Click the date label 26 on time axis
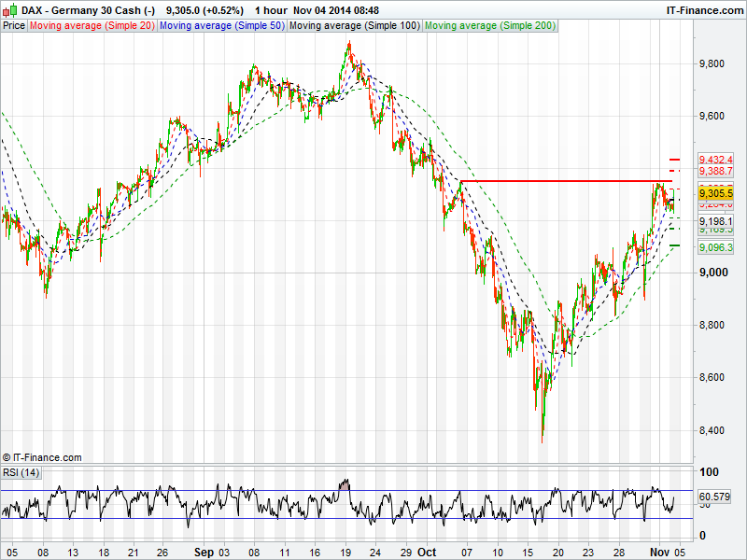This screenshot has width=747, height=560. click(162, 553)
